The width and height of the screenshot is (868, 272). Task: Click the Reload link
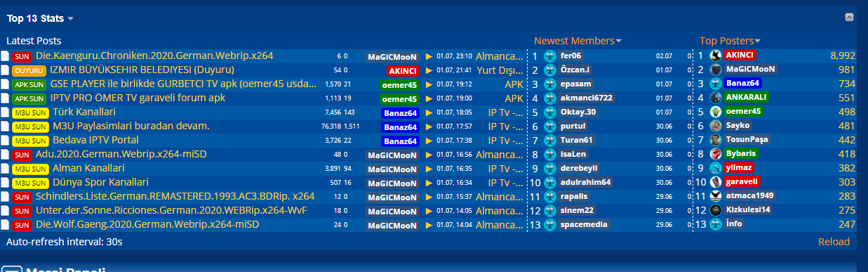(x=834, y=242)
